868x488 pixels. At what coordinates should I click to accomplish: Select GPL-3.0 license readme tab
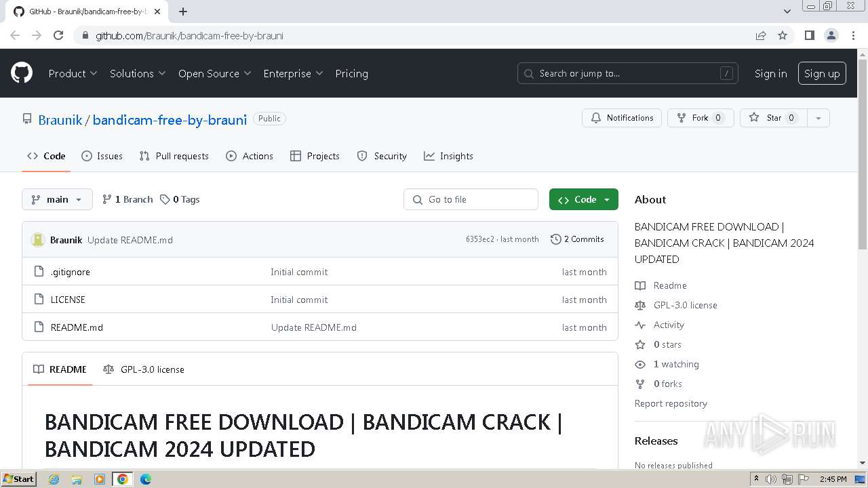pos(144,369)
